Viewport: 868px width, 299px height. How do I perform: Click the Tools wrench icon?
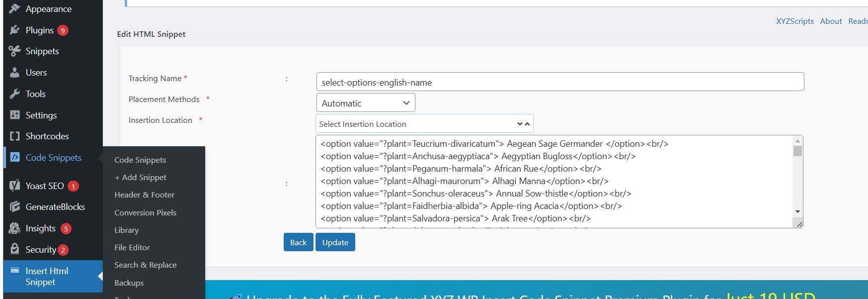click(x=15, y=94)
